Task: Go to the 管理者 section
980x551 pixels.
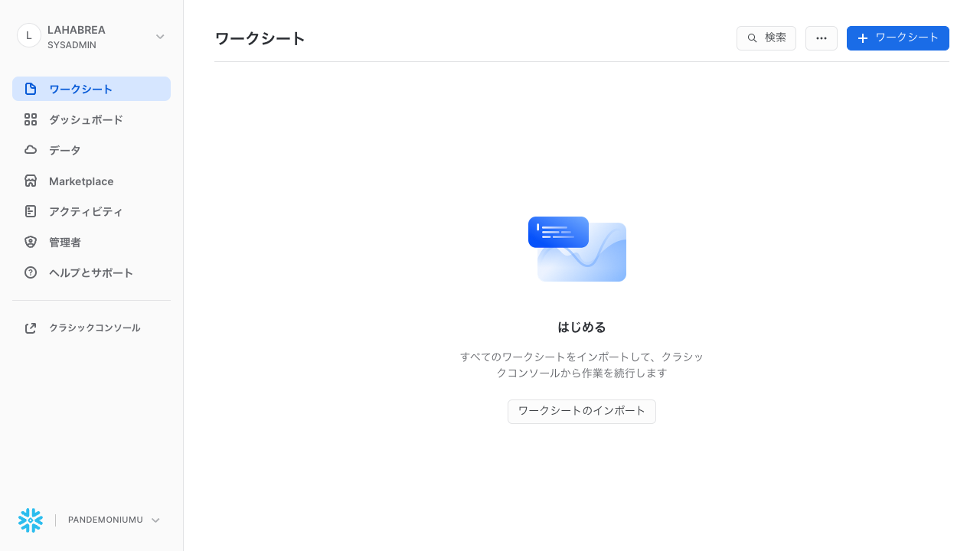Action: click(65, 242)
